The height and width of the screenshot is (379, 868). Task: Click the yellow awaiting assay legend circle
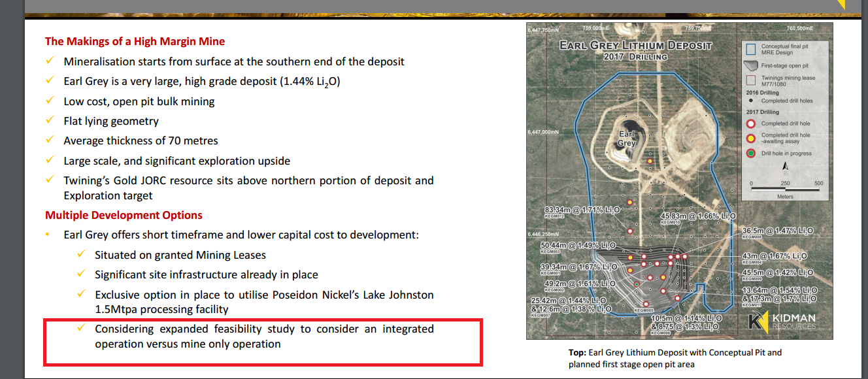pos(750,138)
